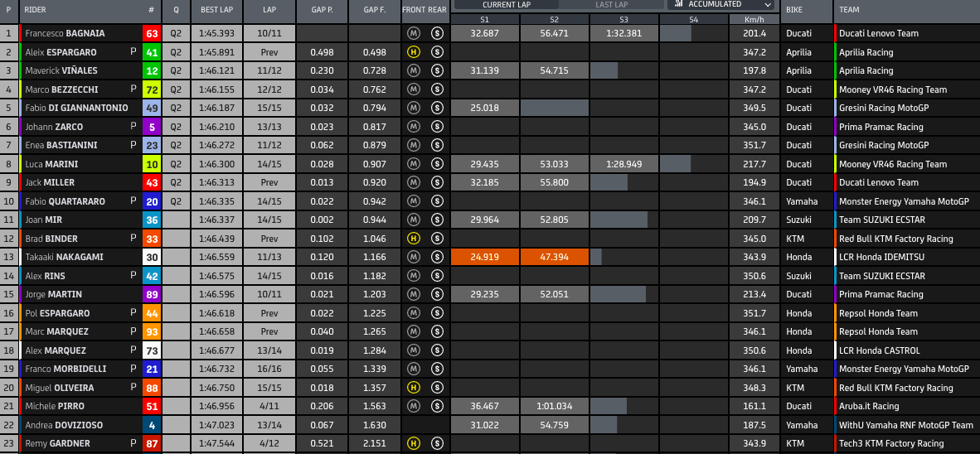This screenshot has width=980, height=454.
Task: Click Jack Miller's front medium tyre icon
Action: click(x=413, y=182)
